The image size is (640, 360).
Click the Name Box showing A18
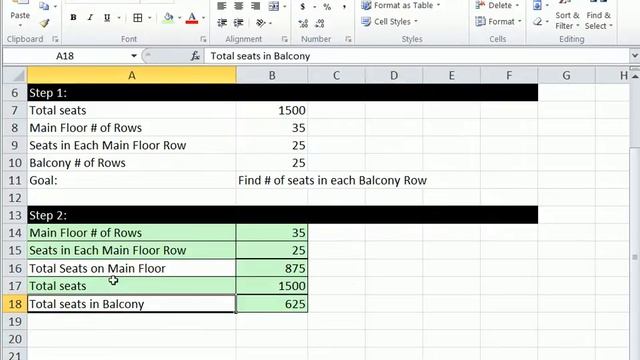tap(65, 56)
